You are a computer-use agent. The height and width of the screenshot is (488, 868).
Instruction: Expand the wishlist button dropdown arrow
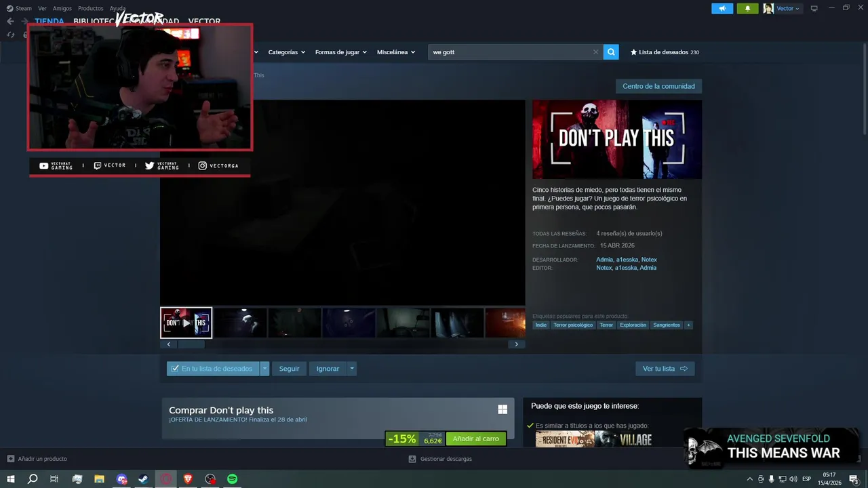pos(264,369)
